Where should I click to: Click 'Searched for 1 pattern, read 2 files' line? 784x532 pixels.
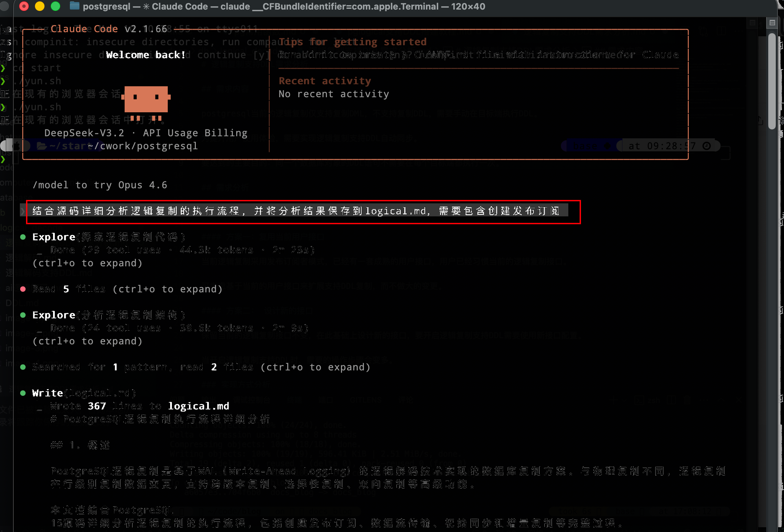(x=201, y=367)
